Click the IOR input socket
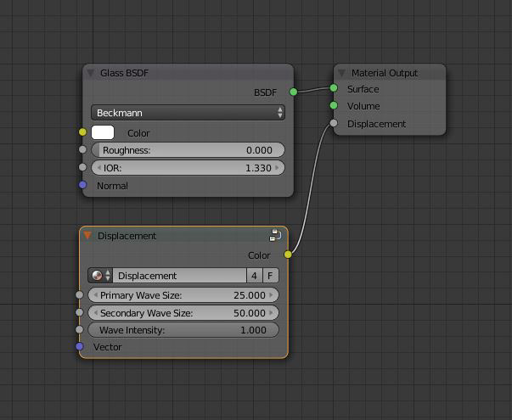 click(x=82, y=167)
